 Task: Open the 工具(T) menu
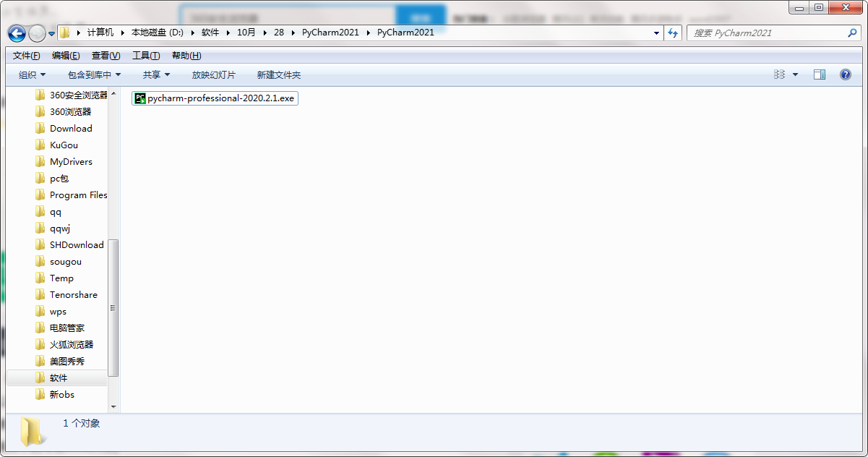pyautogui.click(x=146, y=56)
